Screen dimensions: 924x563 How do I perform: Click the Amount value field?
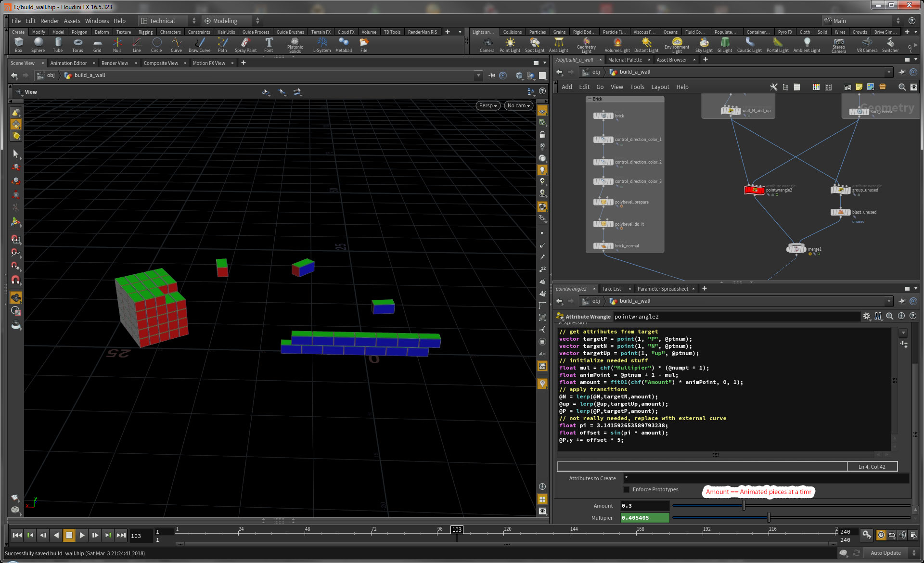tap(645, 506)
